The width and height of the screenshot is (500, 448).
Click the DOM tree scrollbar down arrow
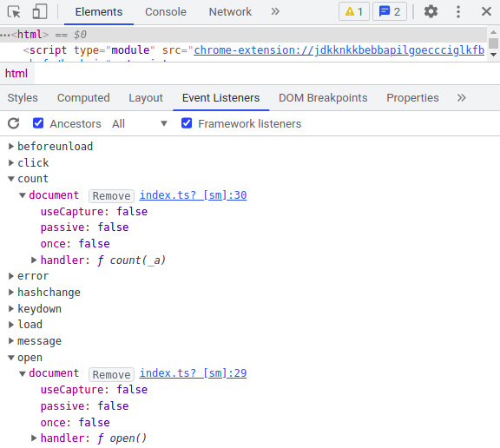click(493, 55)
